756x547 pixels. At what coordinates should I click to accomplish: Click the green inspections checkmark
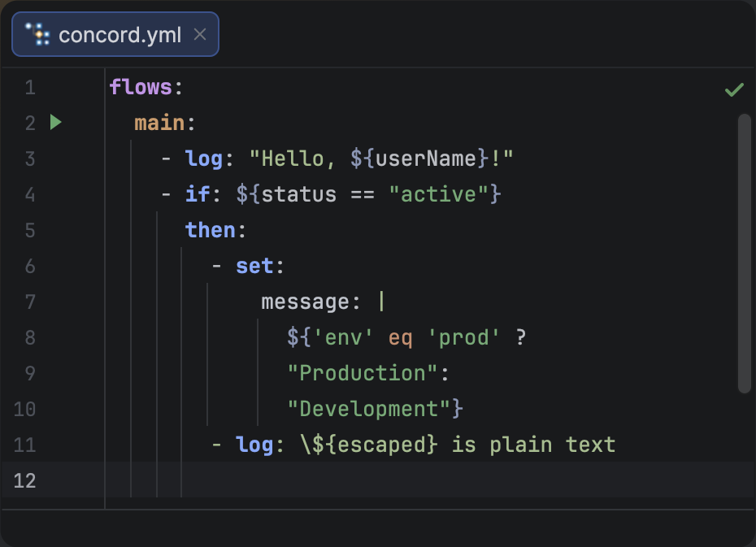734,89
